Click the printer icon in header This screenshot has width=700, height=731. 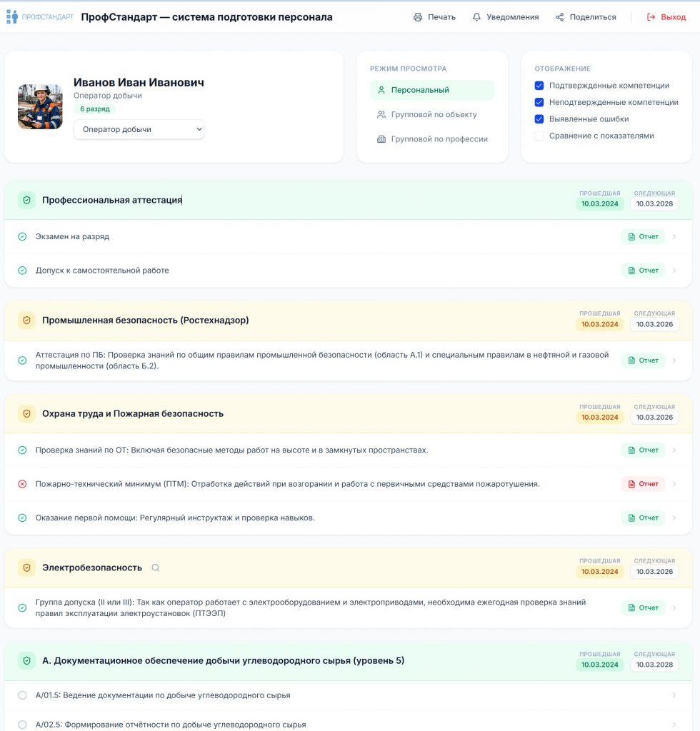click(418, 17)
